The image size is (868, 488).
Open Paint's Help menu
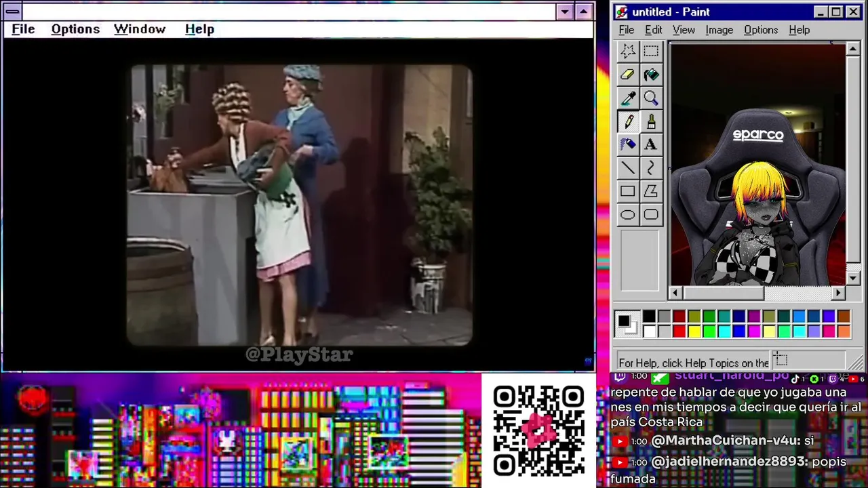click(800, 30)
